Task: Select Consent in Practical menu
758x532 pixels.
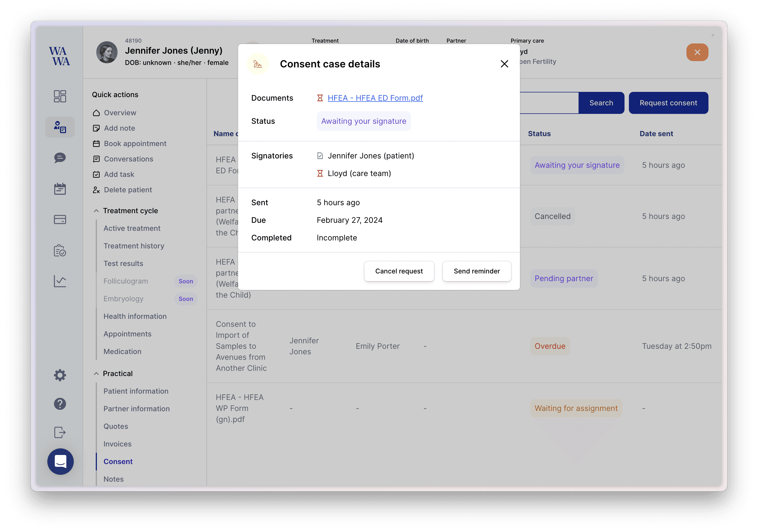Action: (118, 461)
